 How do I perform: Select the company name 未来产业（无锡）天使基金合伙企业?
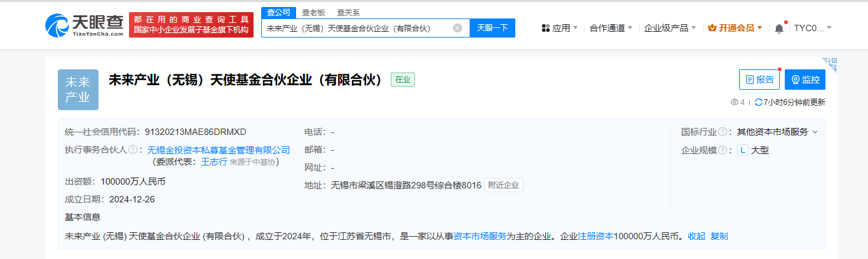tap(245, 80)
